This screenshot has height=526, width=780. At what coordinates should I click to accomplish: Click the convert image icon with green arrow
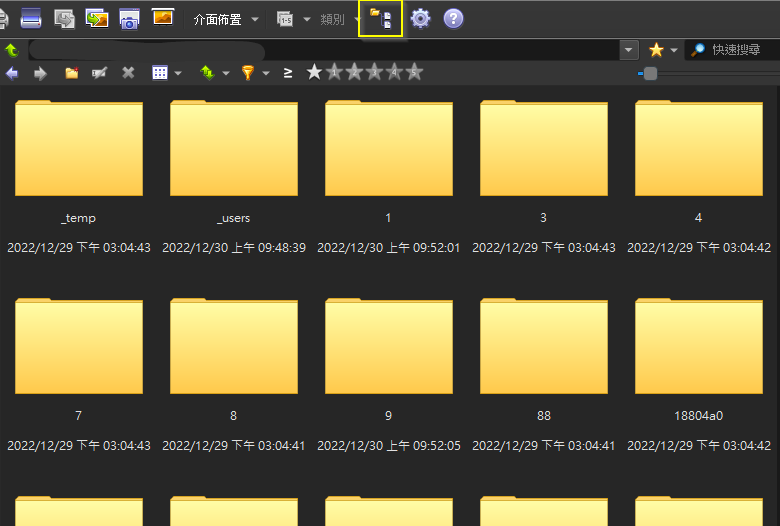click(x=97, y=19)
